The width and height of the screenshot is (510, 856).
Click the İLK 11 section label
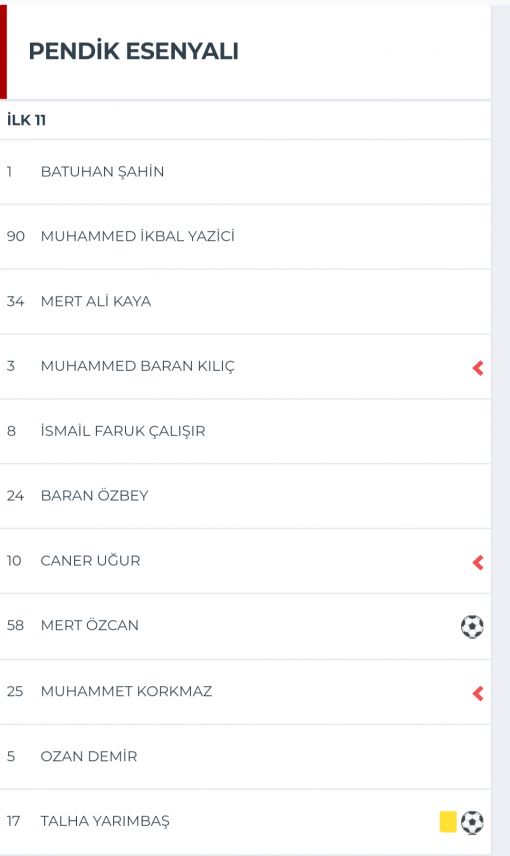(x=26, y=120)
